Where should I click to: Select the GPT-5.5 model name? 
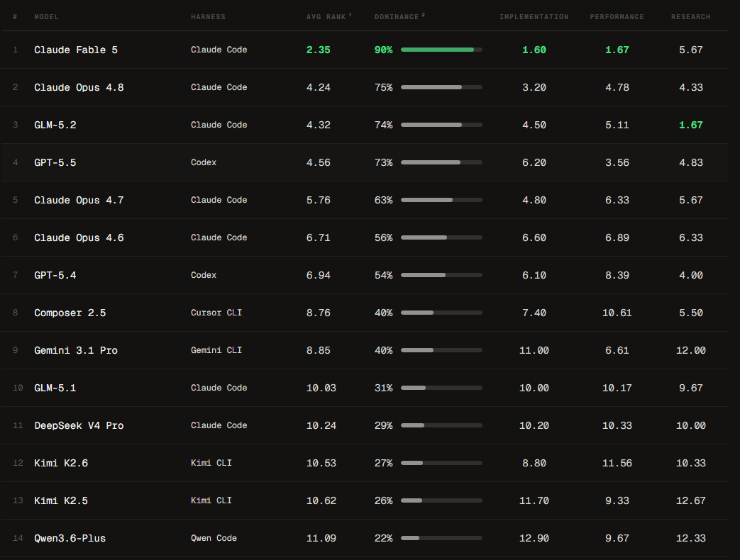55,162
